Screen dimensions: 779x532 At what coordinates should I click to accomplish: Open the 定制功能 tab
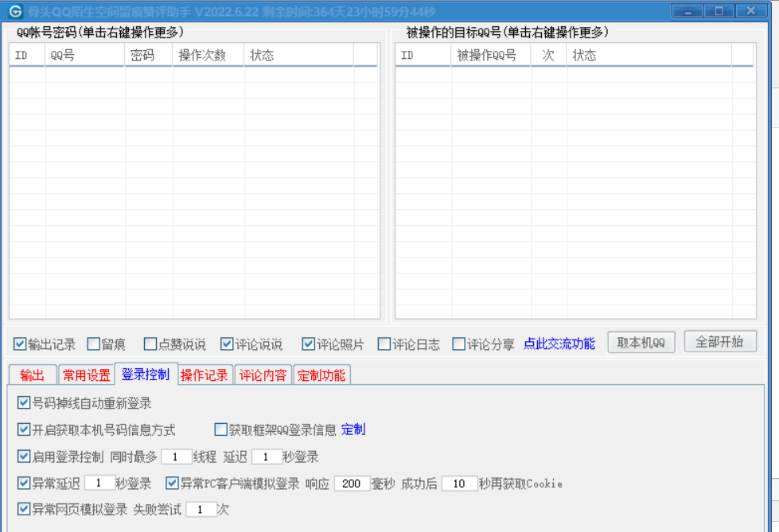tap(321, 375)
